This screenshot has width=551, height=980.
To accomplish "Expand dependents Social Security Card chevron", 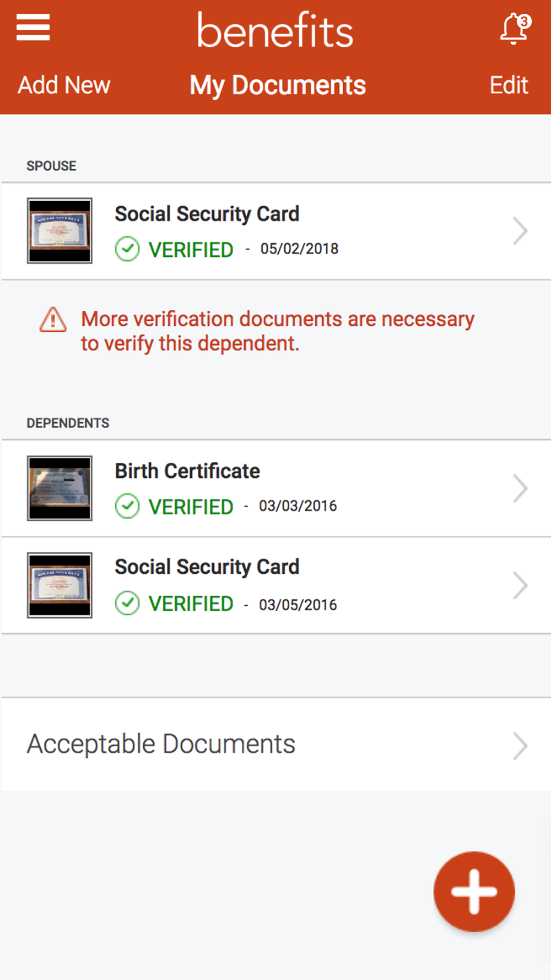I will click(520, 585).
